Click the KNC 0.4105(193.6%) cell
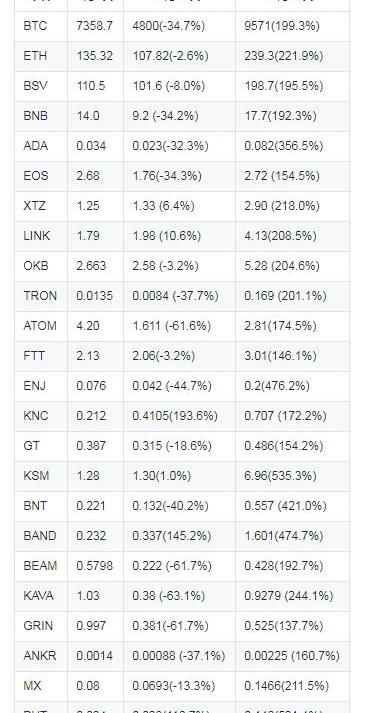The image size is (389, 713). pyautogui.click(x=175, y=416)
